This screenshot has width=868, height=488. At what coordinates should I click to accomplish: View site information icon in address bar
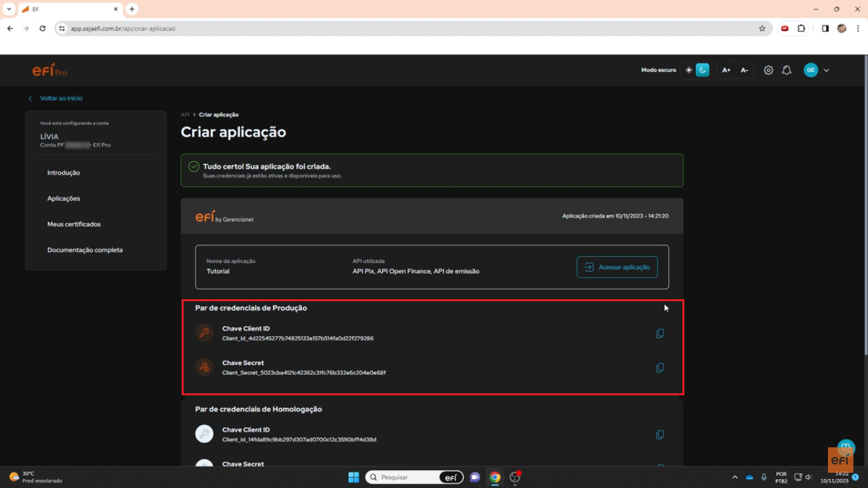point(62,29)
